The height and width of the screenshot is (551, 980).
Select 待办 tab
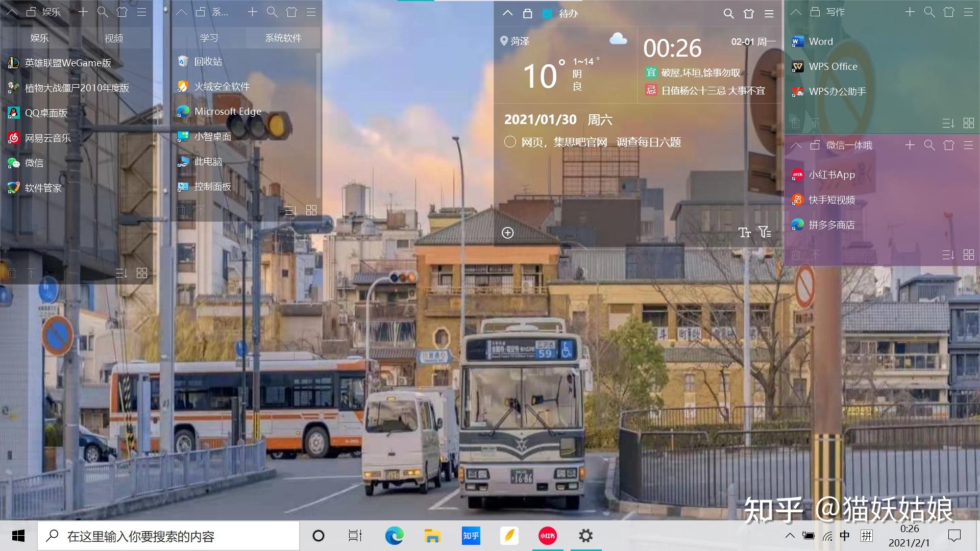click(x=569, y=13)
